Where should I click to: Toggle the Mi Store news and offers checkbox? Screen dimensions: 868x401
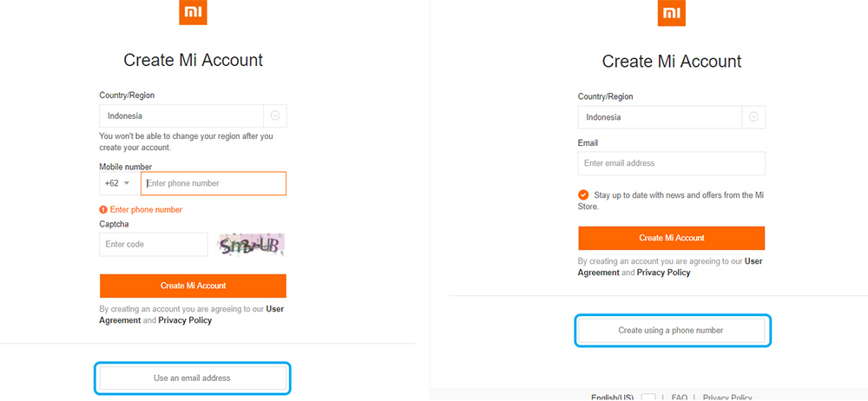[x=583, y=195]
